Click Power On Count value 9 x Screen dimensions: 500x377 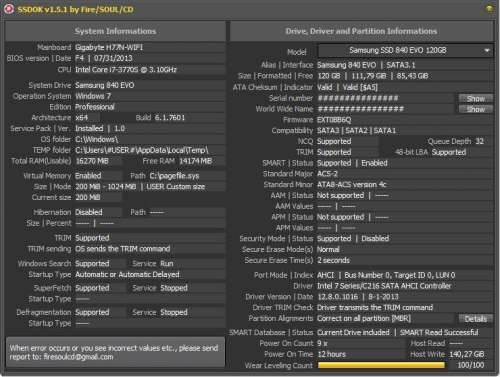pyautogui.click(x=322, y=343)
